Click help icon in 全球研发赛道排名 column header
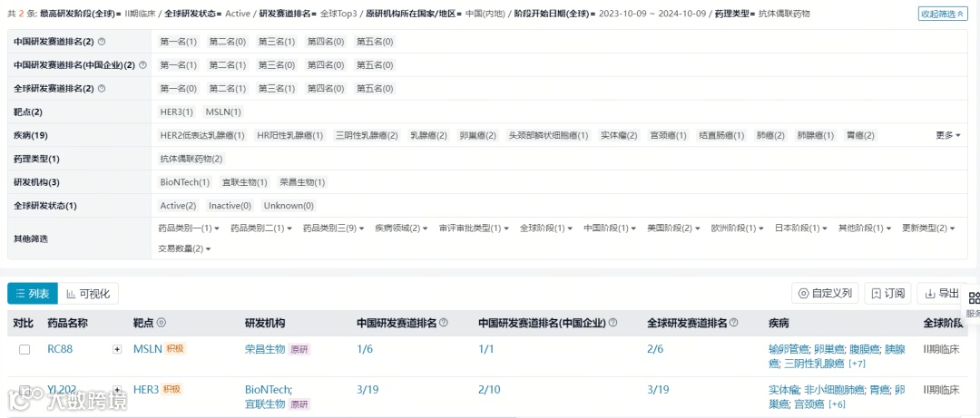980x418 pixels. point(734,323)
